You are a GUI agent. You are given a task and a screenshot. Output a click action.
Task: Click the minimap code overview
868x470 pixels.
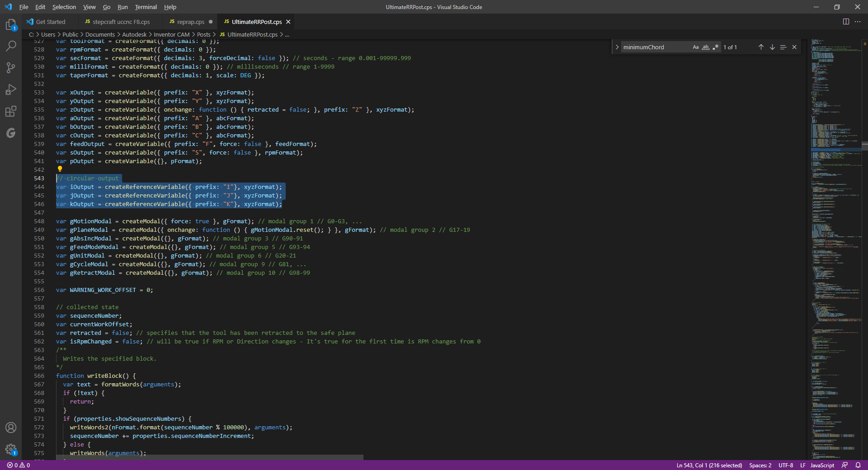[x=835, y=249]
